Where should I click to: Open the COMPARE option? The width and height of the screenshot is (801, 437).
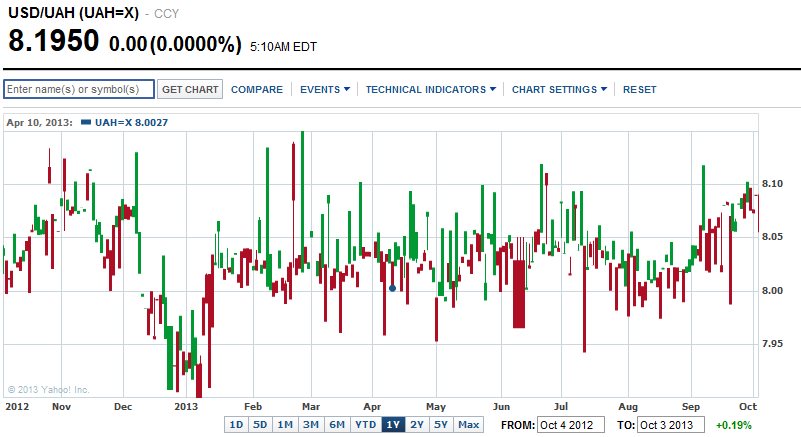pos(256,89)
